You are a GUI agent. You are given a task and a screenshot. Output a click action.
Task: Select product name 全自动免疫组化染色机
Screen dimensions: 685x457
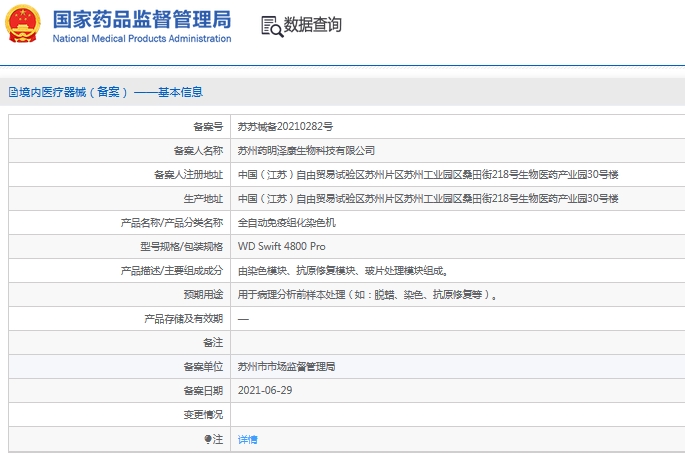pos(287,223)
